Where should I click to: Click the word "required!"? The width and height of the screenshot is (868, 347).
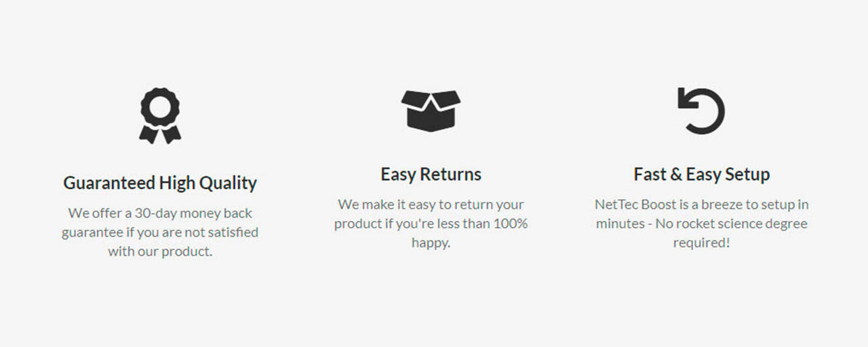pyautogui.click(x=701, y=242)
